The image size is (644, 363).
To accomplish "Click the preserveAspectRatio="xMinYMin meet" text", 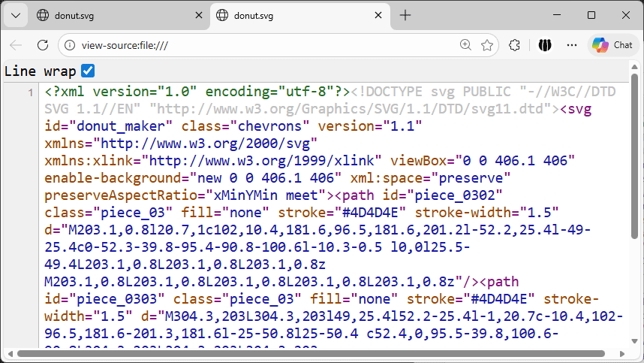I will click(185, 195).
